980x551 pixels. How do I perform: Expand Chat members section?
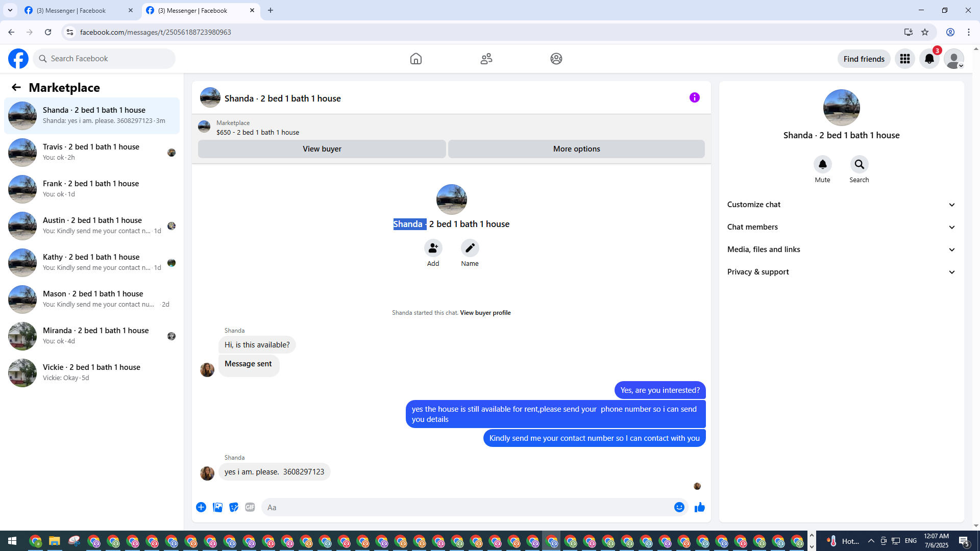tap(841, 227)
